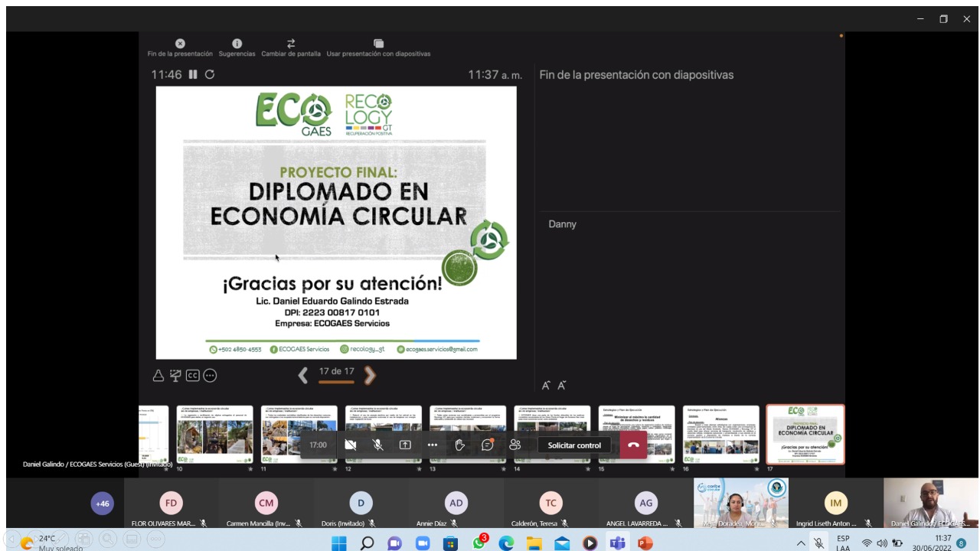Show the participants list
Viewport: 980px width, 551px height.
tap(515, 445)
